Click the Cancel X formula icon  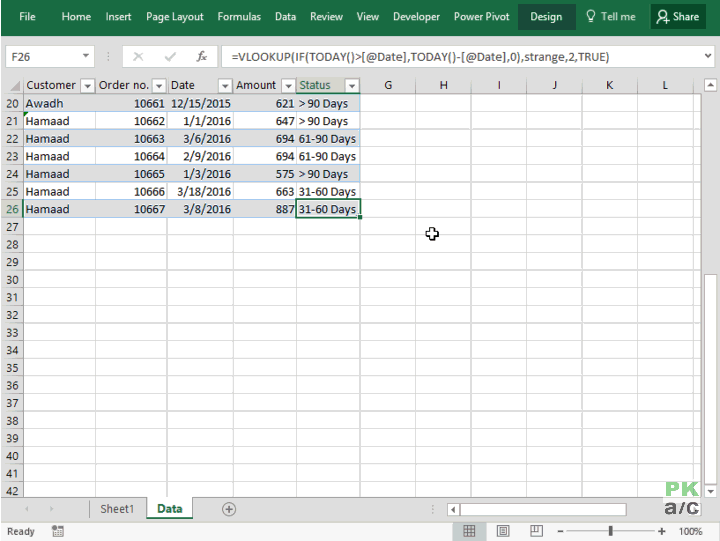(138, 56)
